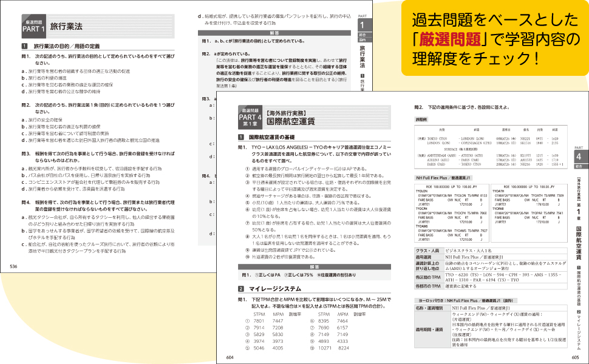589x364 pixels.
Task: Click question '問4. 報酬を得て、次の行為を事業として'
Action: tap(98, 206)
